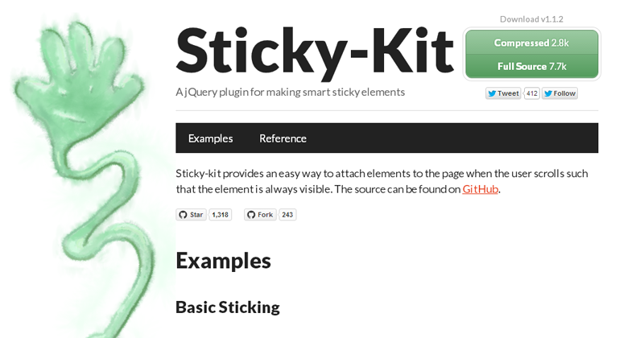Click the Download v1.1.2 label

tap(531, 19)
